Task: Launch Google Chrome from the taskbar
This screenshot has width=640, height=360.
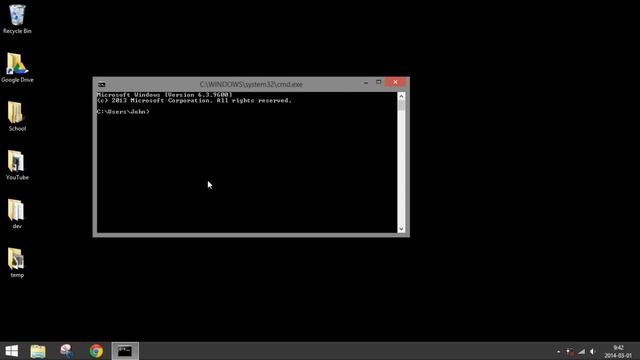Action: click(96, 351)
